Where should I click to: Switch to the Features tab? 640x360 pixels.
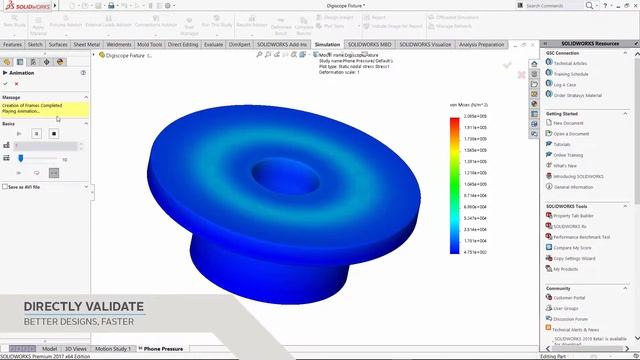[12, 44]
